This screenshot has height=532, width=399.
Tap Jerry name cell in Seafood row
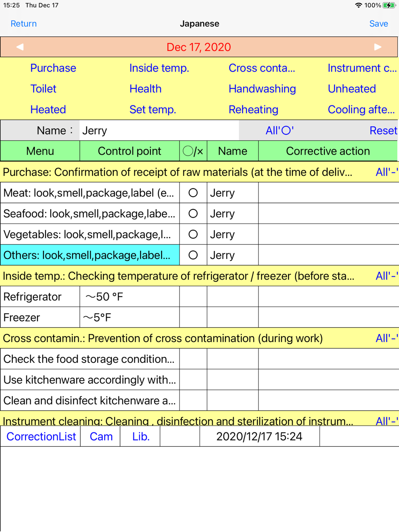click(233, 214)
